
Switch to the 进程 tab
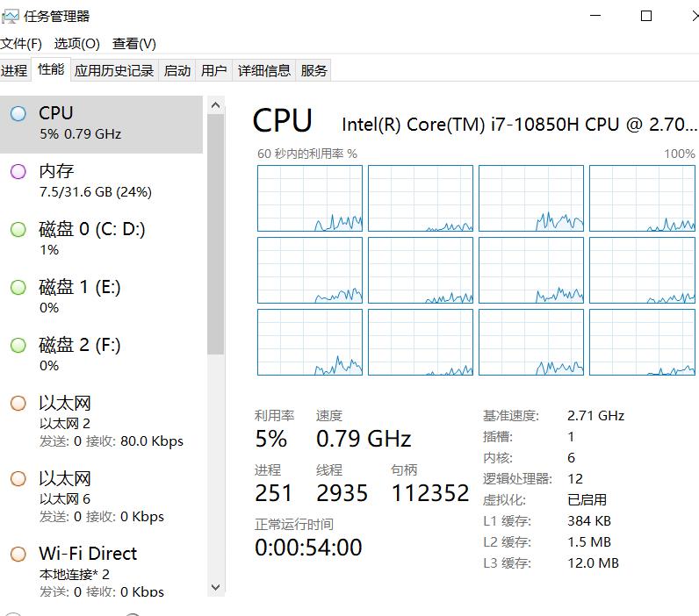[x=14, y=71]
